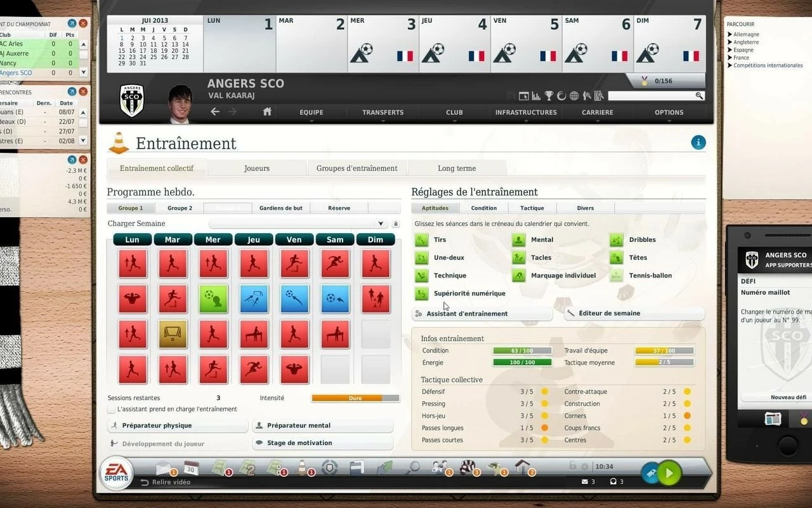
Task: Adjust the Intensité slider marked 'Dure'
Action: click(x=354, y=398)
